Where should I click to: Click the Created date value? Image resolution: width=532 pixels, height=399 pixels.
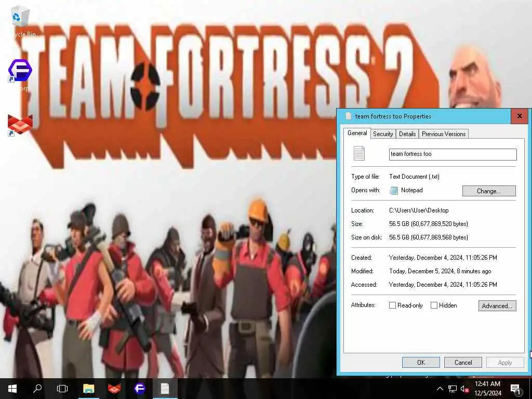(443, 258)
